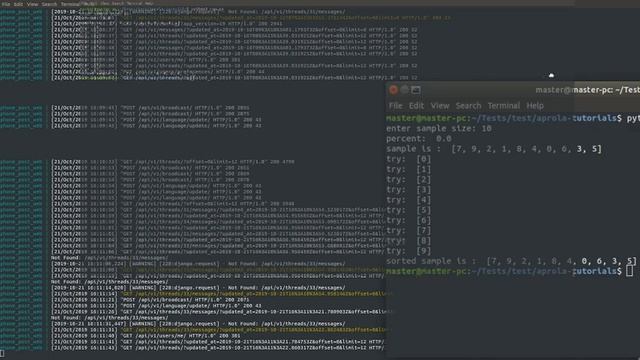
Task: Click the 16:11:21 POST /api/v1/broadcast/ log line
Action: [150, 300]
